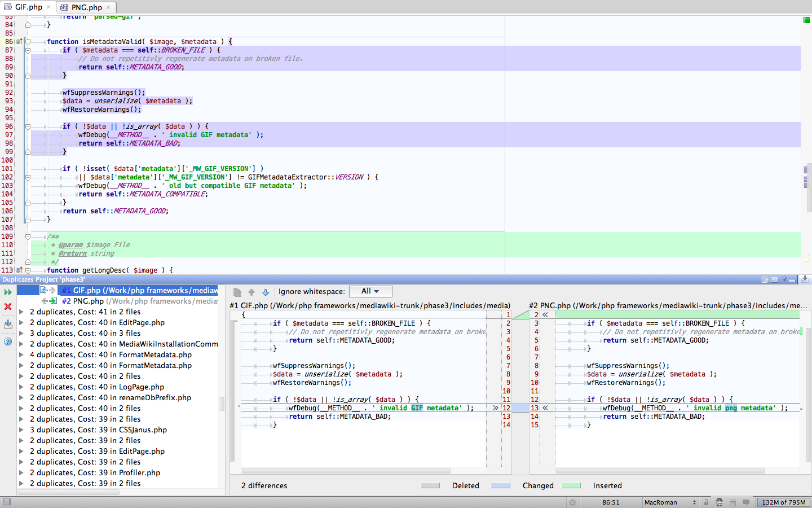Image resolution: width=812 pixels, height=508 pixels.
Task: Pin the Duplicates tool window
Action: [x=783, y=279]
